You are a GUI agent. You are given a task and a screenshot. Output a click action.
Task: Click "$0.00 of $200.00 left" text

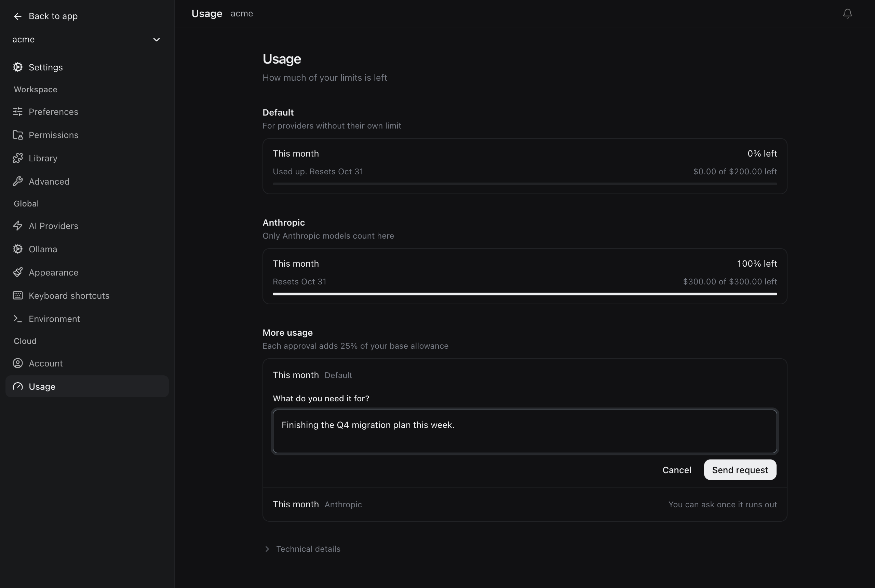tap(735, 171)
